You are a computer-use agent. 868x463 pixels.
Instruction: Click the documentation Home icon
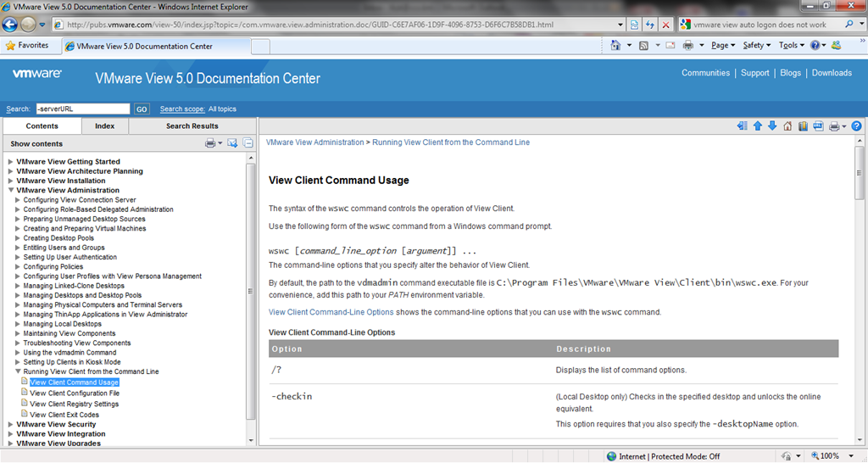[x=787, y=126]
